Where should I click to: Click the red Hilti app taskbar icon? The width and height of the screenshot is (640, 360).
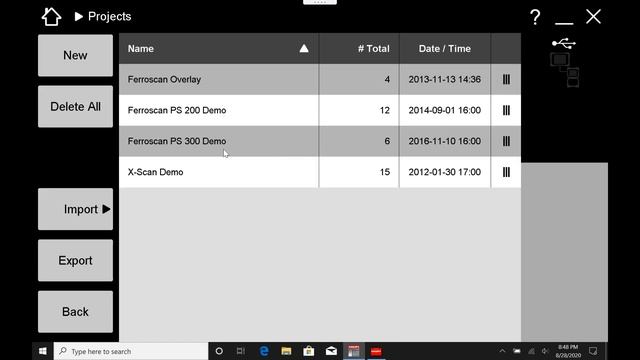[376, 351]
